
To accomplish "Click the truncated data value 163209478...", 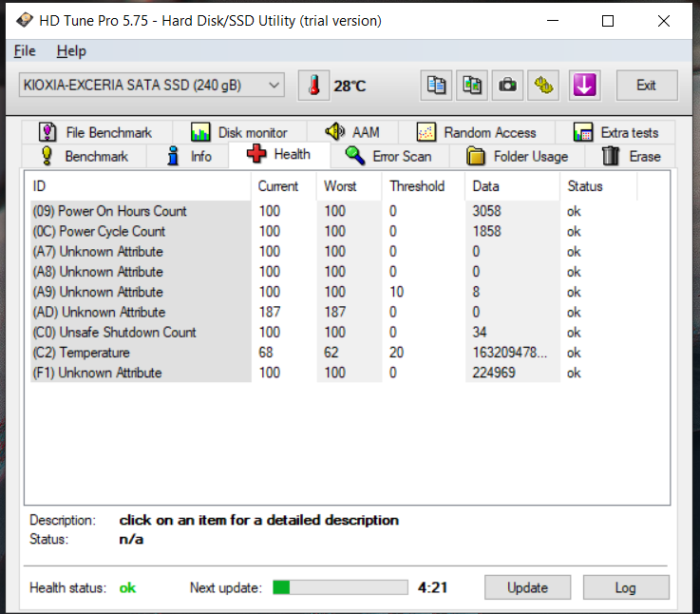I will [x=509, y=352].
